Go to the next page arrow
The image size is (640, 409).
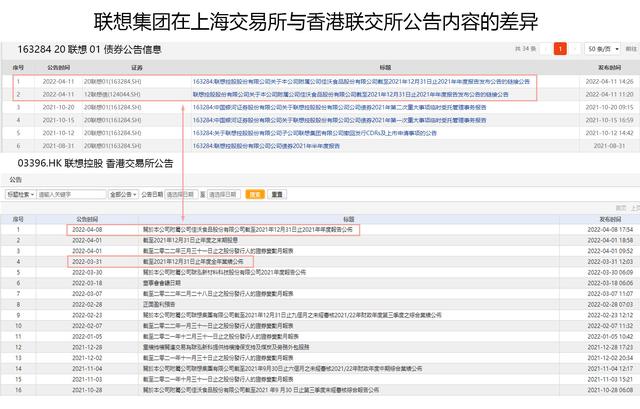pyautogui.click(x=575, y=49)
